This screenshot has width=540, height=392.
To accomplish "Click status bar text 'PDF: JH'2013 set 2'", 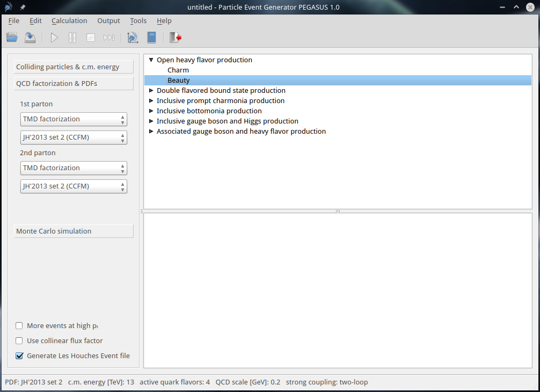I will (x=34, y=382).
